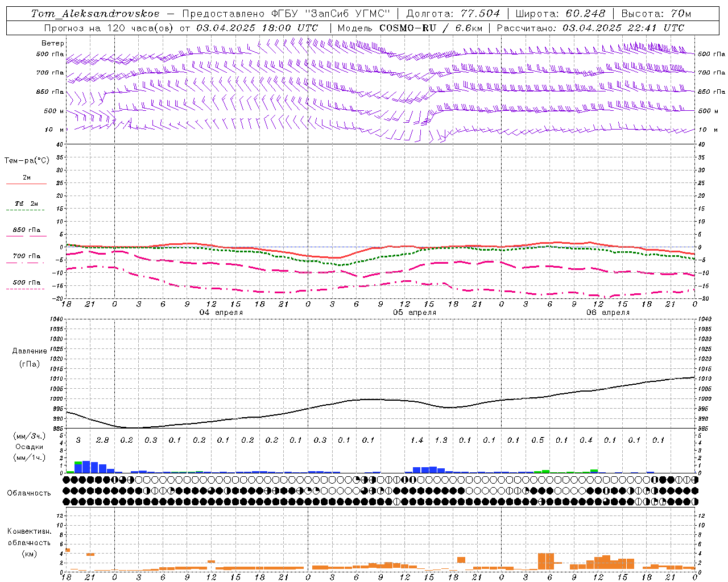
Task: Click the Осадки precipitation label
Action: 30,447
